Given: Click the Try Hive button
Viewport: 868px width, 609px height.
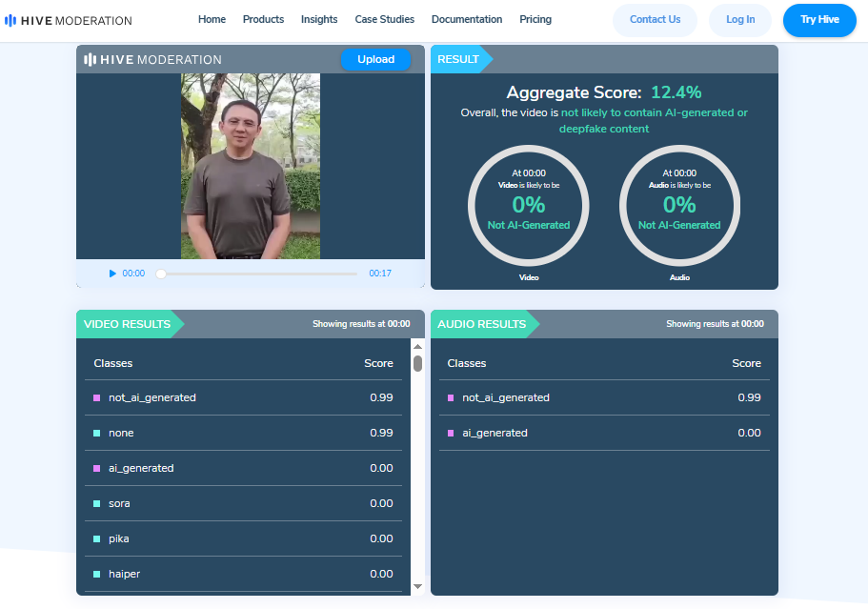Looking at the screenshot, I should point(818,20).
